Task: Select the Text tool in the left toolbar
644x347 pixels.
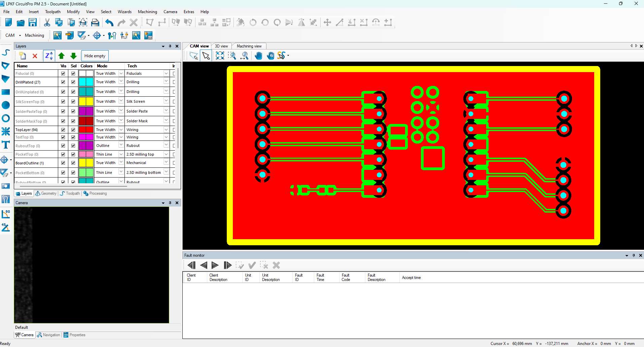Action: (x=6, y=145)
